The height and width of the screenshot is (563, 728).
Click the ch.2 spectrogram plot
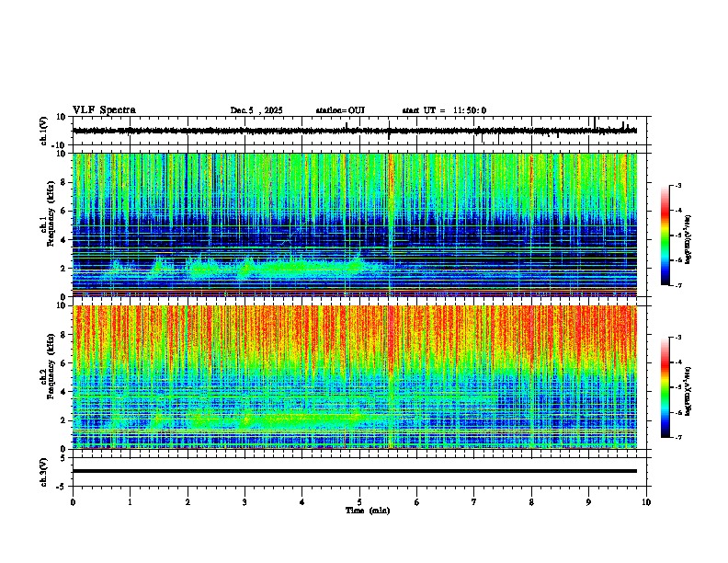355,377
